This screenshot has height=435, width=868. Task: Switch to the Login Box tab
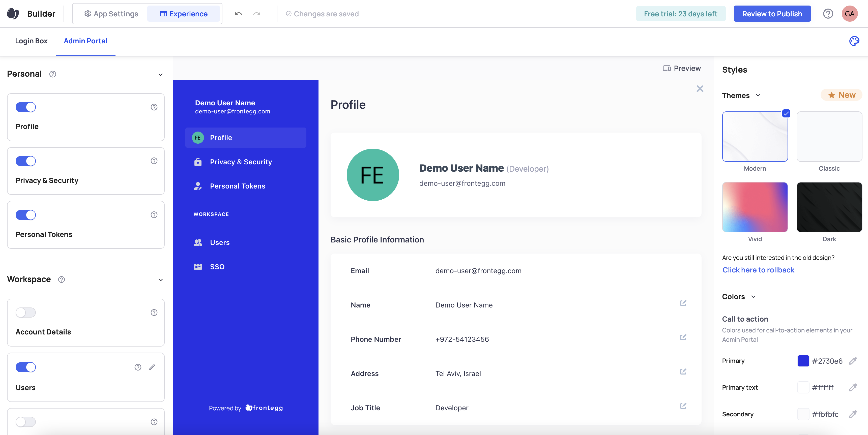[31, 41]
